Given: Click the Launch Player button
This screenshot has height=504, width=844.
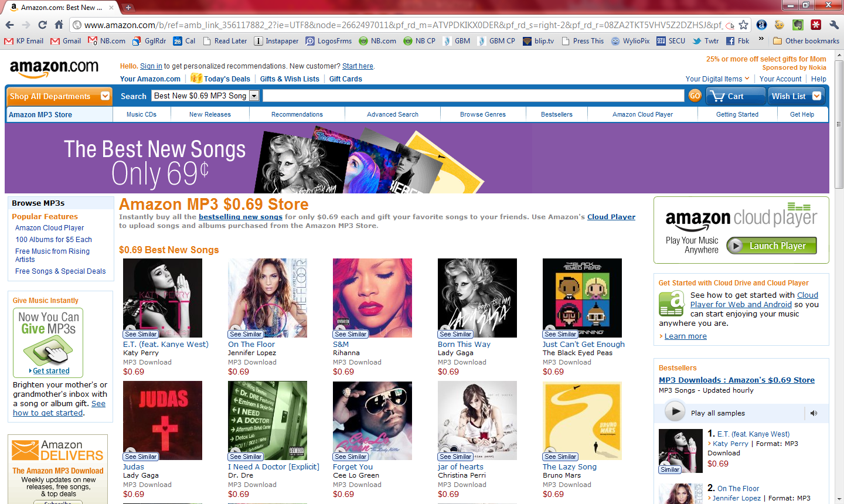Looking at the screenshot, I should coord(771,246).
